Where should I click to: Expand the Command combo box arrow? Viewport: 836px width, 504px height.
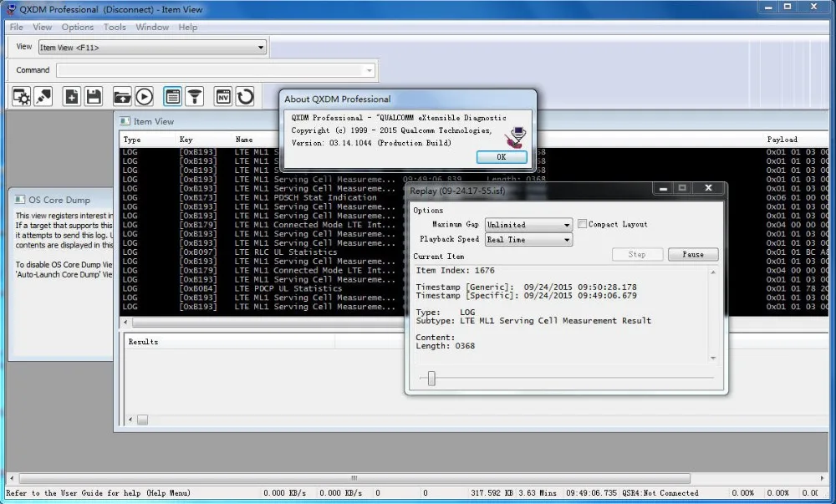[x=369, y=70]
